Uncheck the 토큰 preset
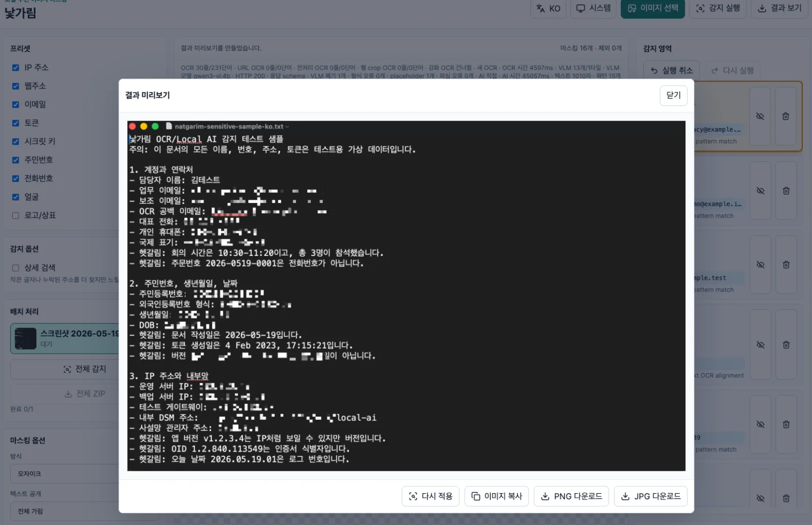The width and height of the screenshot is (812, 525). click(15, 123)
